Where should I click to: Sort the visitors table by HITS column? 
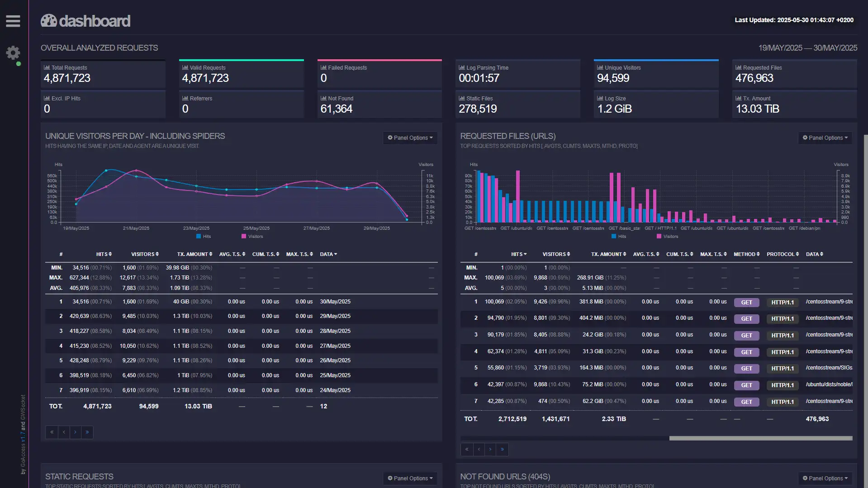[x=104, y=254]
